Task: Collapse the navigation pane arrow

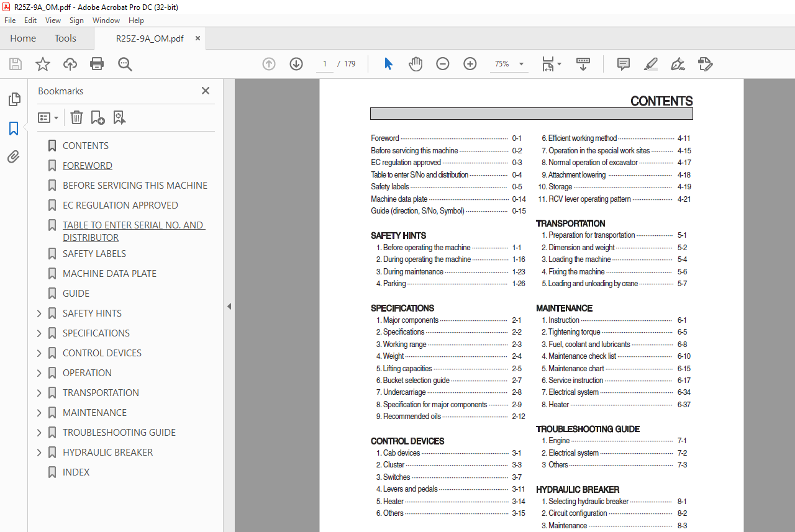Action: click(x=229, y=306)
